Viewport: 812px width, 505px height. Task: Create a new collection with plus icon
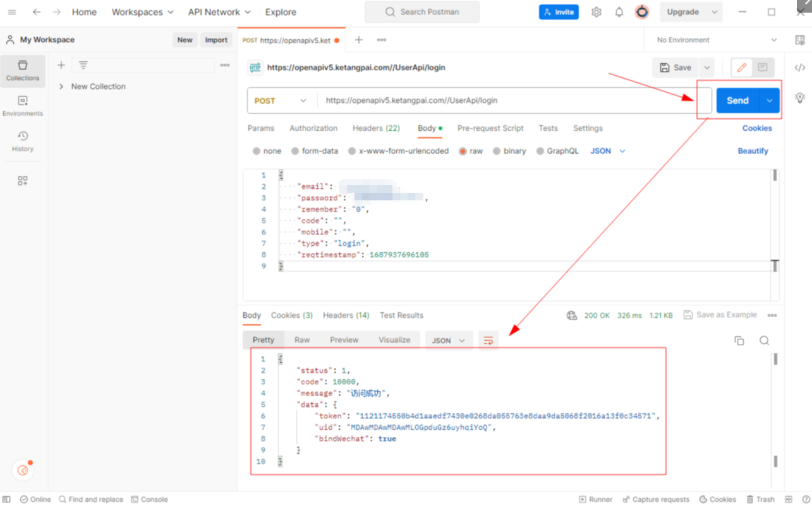coord(61,65)
